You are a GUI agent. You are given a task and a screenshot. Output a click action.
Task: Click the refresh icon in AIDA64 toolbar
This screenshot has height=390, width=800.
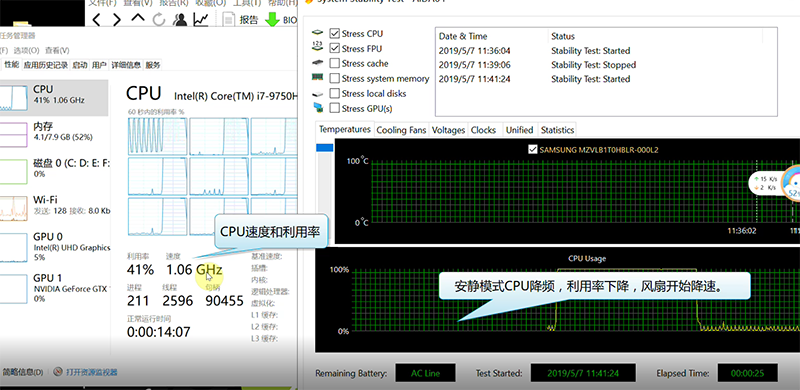159,19
